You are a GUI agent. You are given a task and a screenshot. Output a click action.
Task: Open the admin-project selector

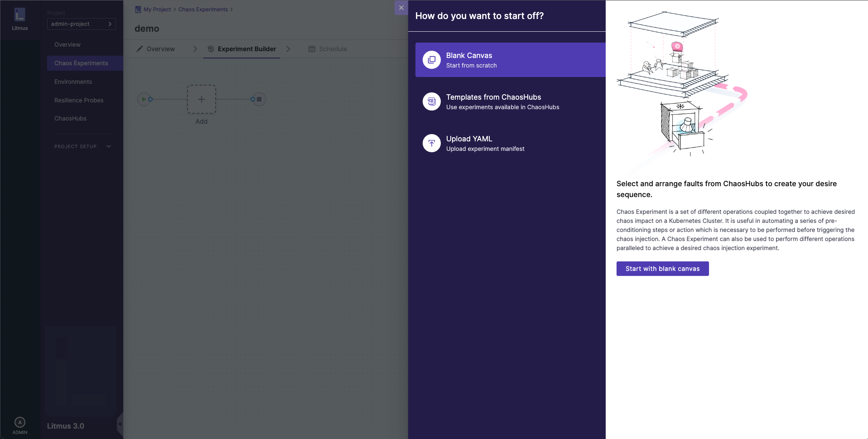click(x=81, y=24)
